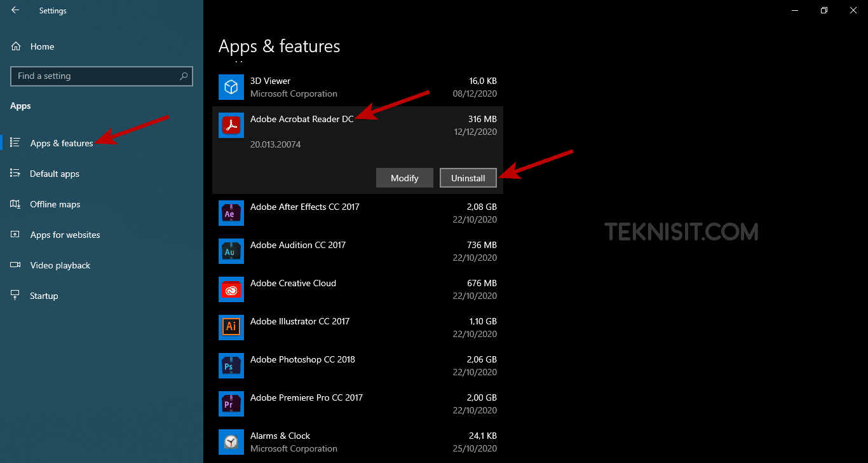Click the 2,06 GB size value
Viewport: 868px width, 463px height.
click(482, 359)
